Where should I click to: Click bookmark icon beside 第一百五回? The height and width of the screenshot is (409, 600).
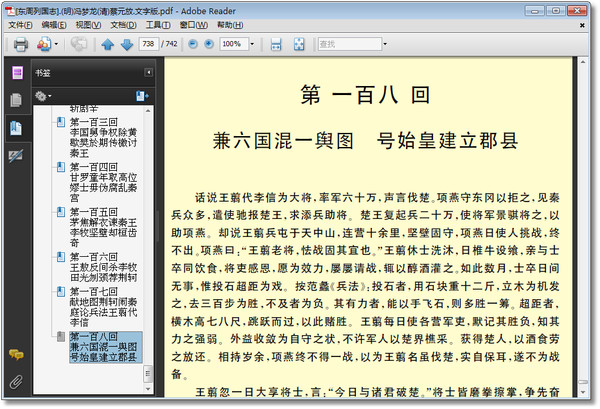point(60,212)
